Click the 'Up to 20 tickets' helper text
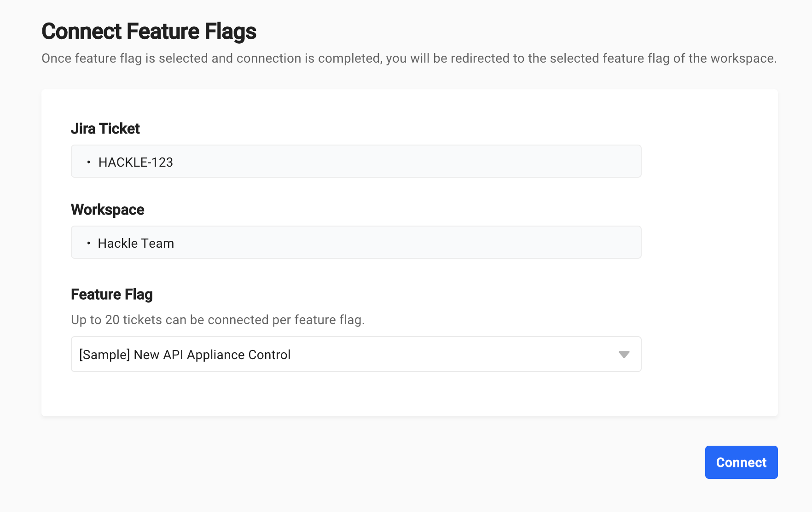812x512 pixels. coord(217,320)
